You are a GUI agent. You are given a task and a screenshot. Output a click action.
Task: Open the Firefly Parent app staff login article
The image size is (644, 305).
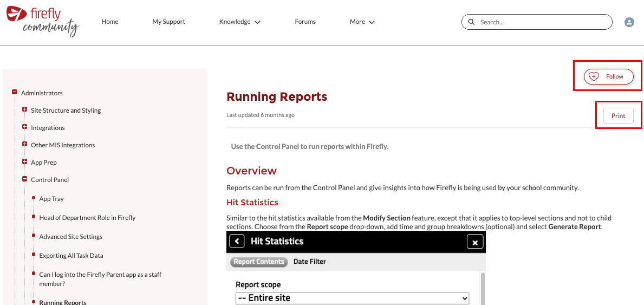click(x=100, y=278)
